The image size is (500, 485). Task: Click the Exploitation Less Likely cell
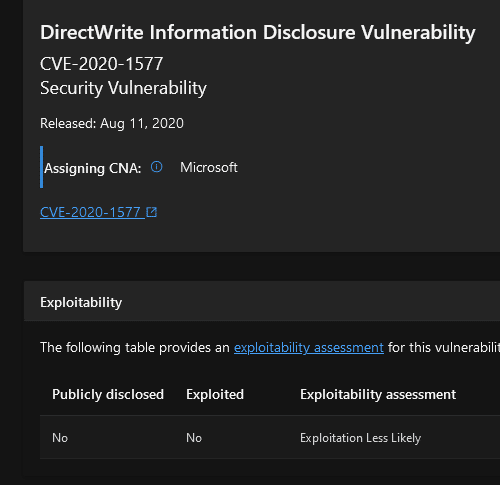tap(360, 438)
